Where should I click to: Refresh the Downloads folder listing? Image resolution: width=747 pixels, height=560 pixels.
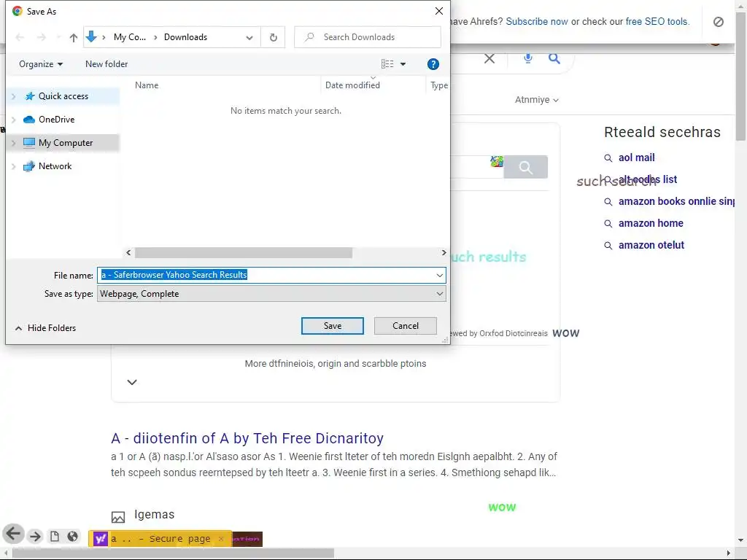(273, 37)
